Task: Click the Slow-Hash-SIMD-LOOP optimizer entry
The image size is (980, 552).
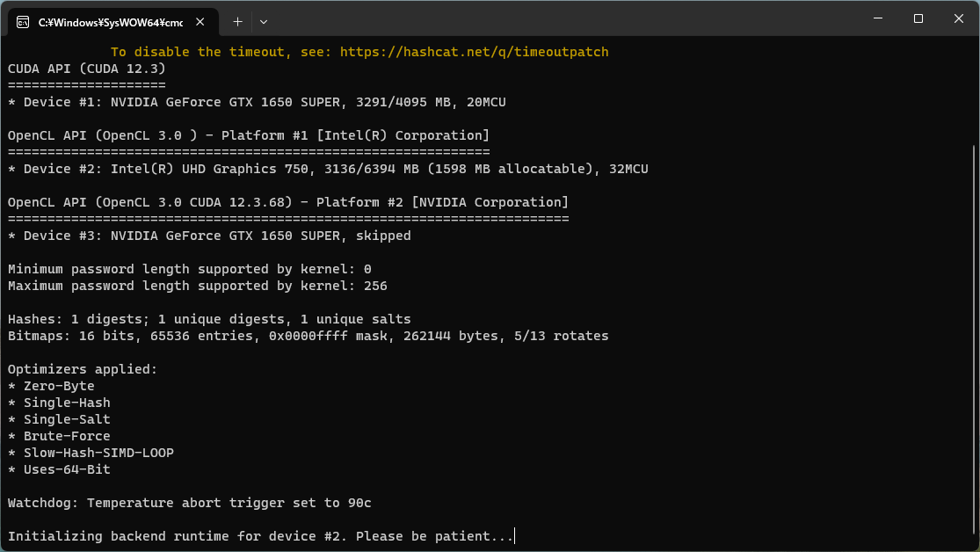Action: click(x=98, y=453)
